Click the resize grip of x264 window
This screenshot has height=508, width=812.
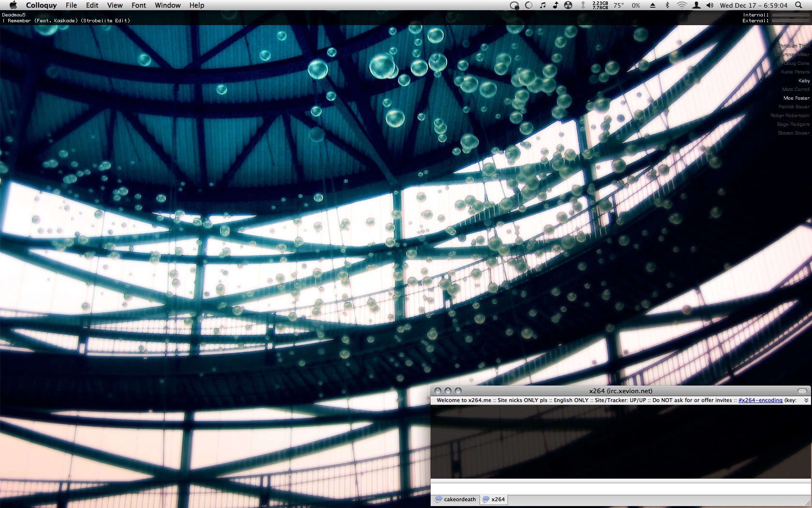(x=808, y=502)
